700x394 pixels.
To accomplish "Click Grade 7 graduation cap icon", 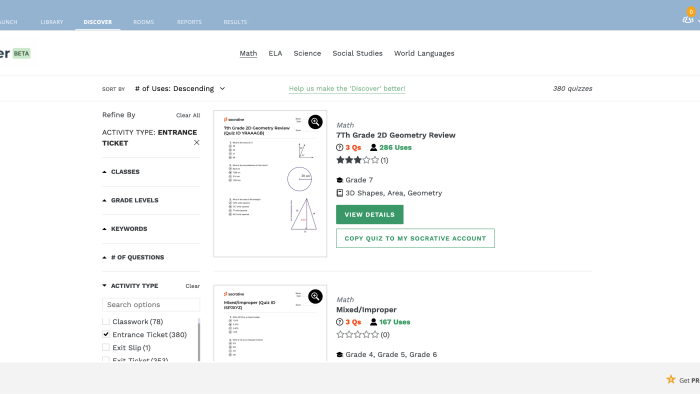I will click(339, 180).
